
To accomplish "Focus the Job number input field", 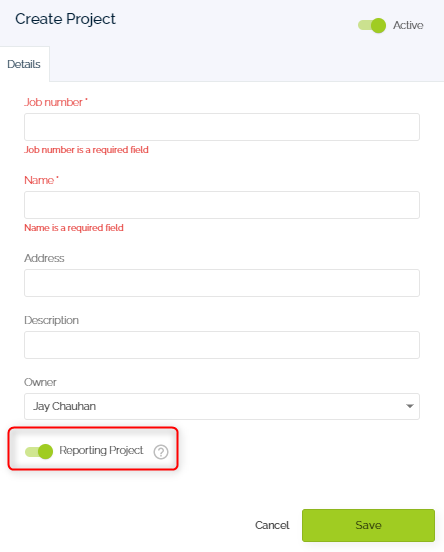I will pos(222,127).
